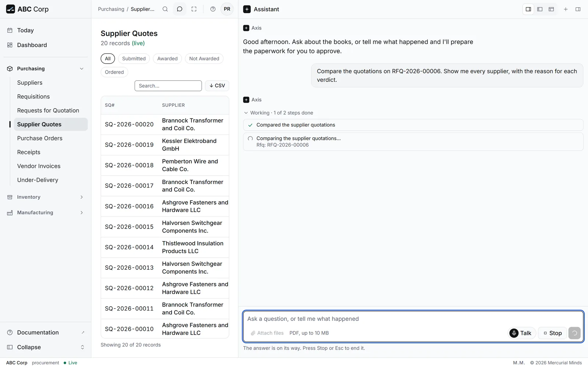Open the help question mark icon
Image resolution: width=588 pixels, height=368 pixels.
pyautogui.click(x=213, y=9)
